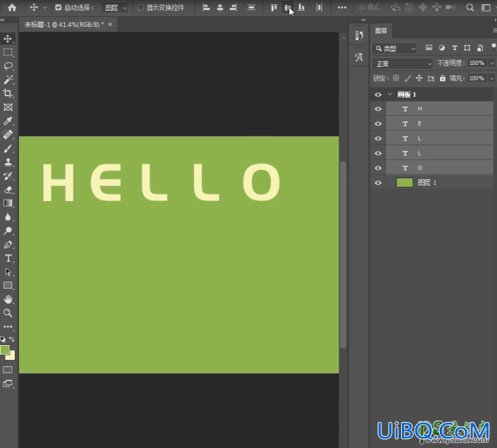Select the Eraser tool
Screen dimensions: 497x448
[8, 190]
